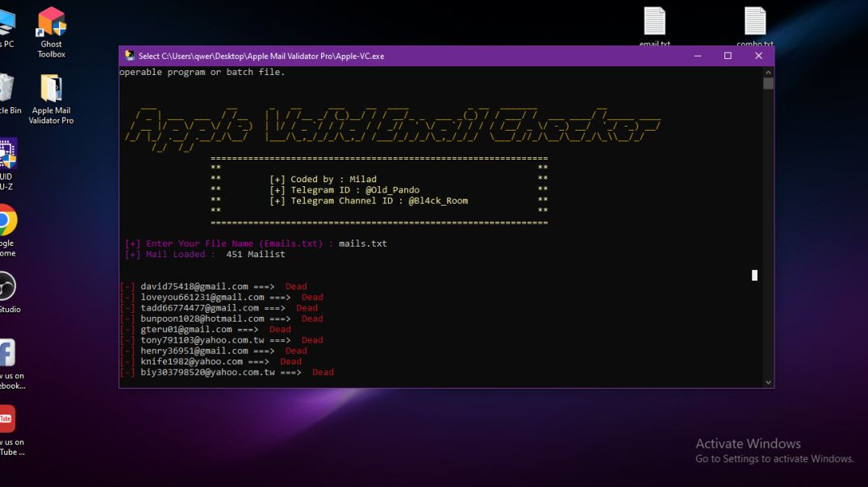The width and height of the screenshot is (868, 487).
Task: Click the knife1982@yahoo.com result line
Action: point(211,361)
